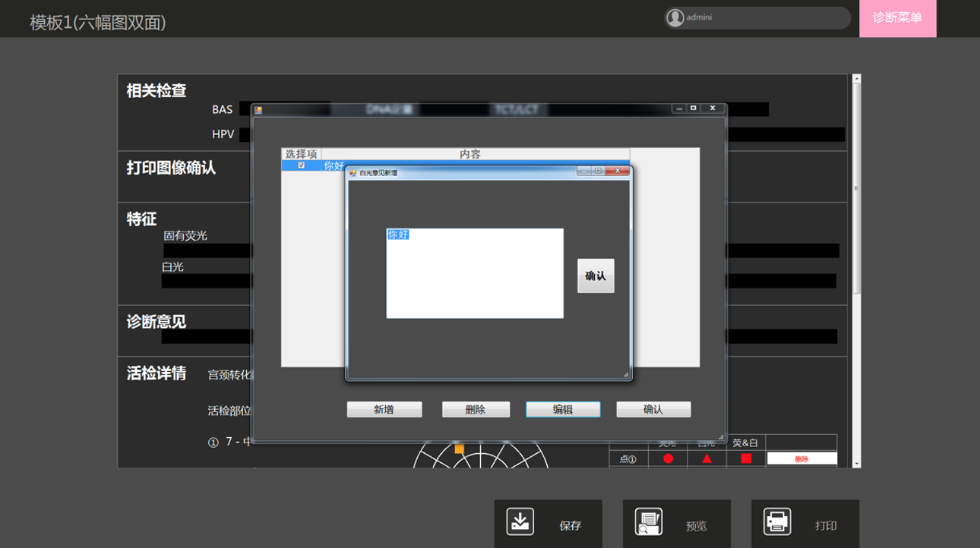
Task: Click the 打印 printer icon
Action: coord(777,522)
